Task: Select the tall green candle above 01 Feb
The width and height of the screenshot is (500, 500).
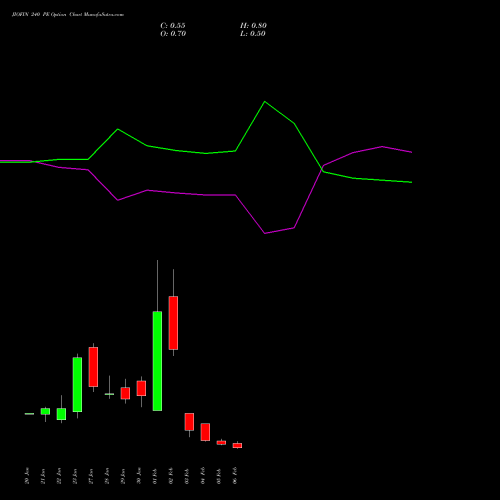Action: coord(157,361)
